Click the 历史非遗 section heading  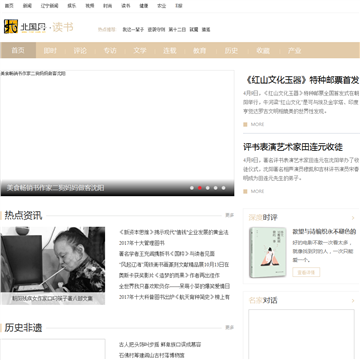(x=23, y=328)
